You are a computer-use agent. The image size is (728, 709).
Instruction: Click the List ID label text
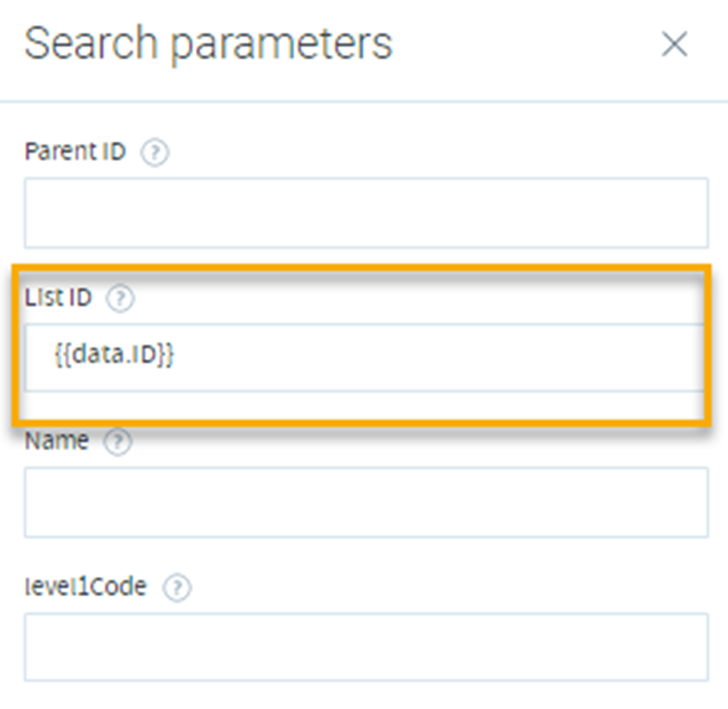point(58,297)
